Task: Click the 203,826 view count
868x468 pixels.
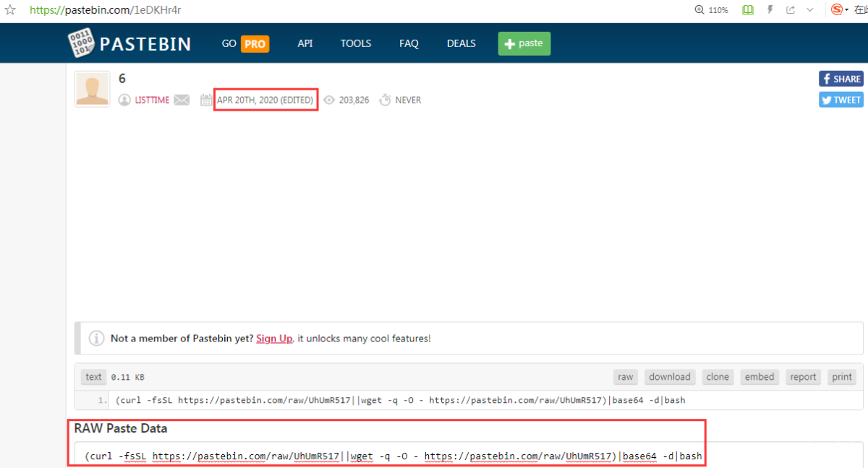Action: [354, 100]
